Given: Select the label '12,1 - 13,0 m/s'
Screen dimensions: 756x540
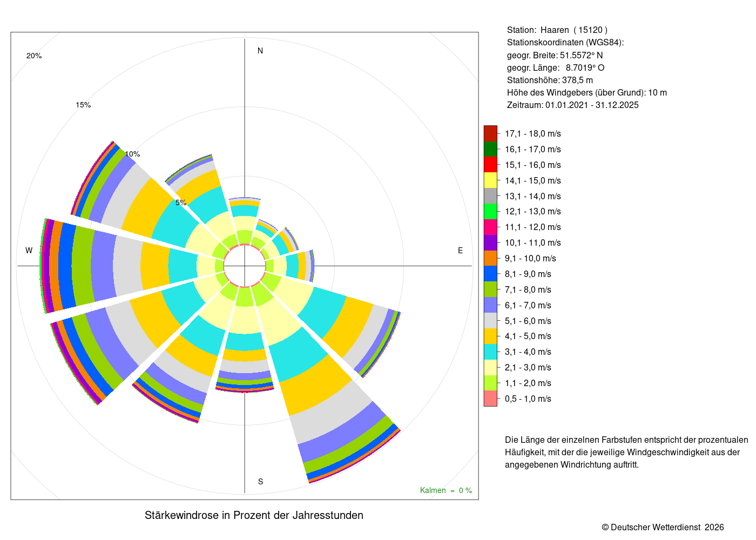Looking at the screenshot, I should [533, 212].
